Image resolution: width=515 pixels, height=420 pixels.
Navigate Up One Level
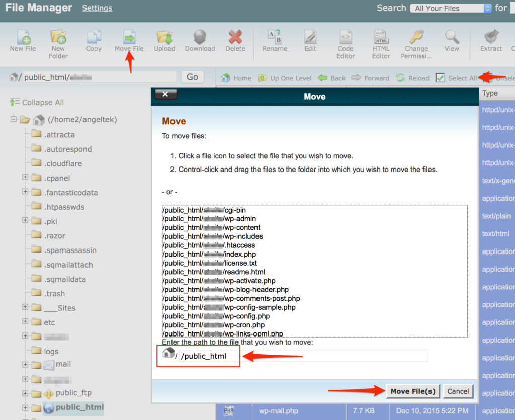284,78
